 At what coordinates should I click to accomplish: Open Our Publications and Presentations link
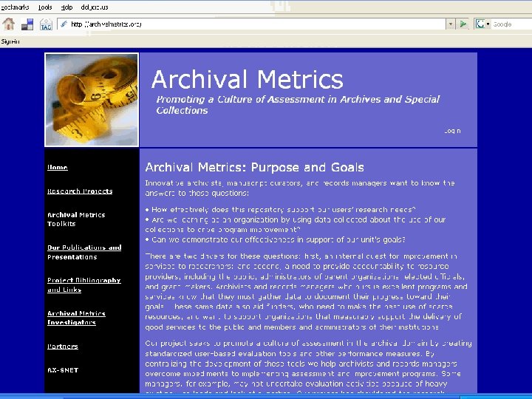(84, 252)
